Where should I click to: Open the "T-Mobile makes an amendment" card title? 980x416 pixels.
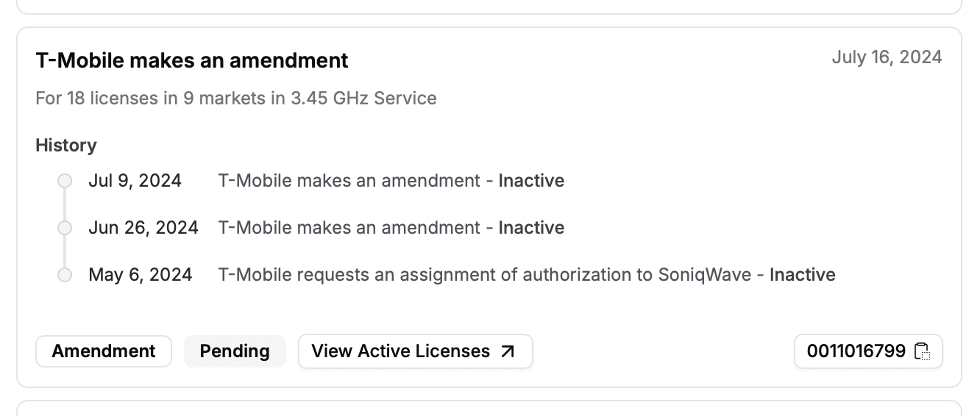pyautogui.click(x=192, y=60)
